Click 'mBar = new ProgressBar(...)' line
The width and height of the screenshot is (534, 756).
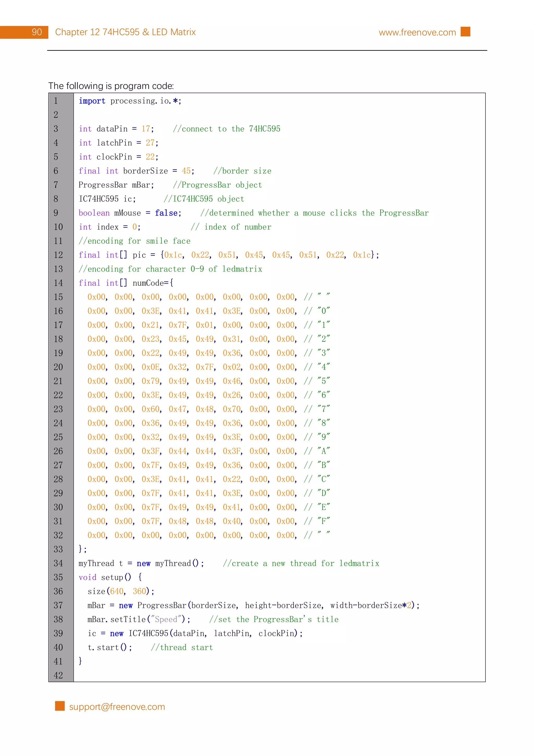pos(254,605)
